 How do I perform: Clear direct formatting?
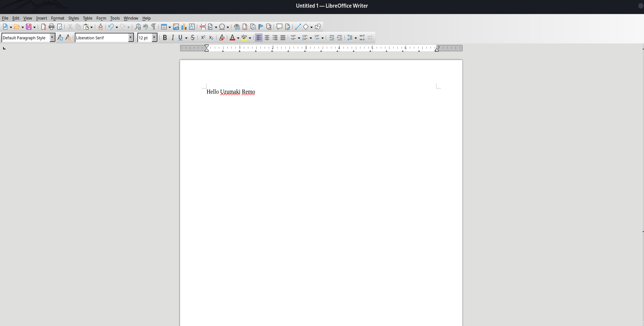point(222,38)
